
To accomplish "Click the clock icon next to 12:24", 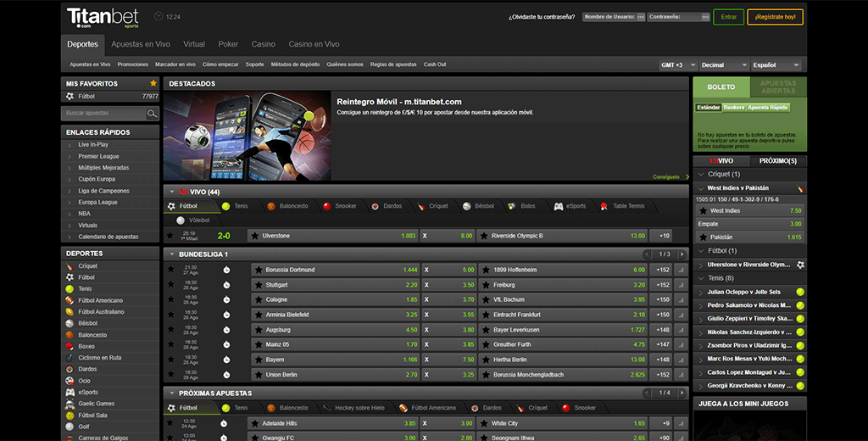I will click(159, 17).
